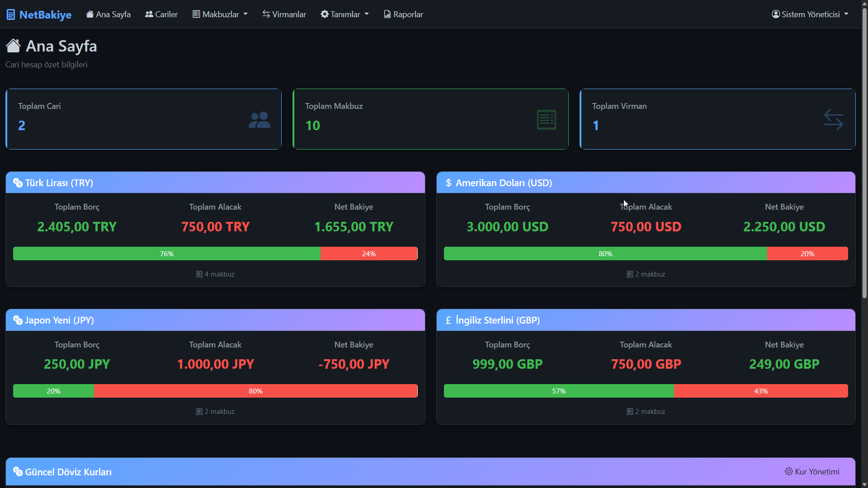Select the home icon beside Ana Sayfa
Image resolution: width=868 pixels, height=488 pixels.
coord(90,14)
